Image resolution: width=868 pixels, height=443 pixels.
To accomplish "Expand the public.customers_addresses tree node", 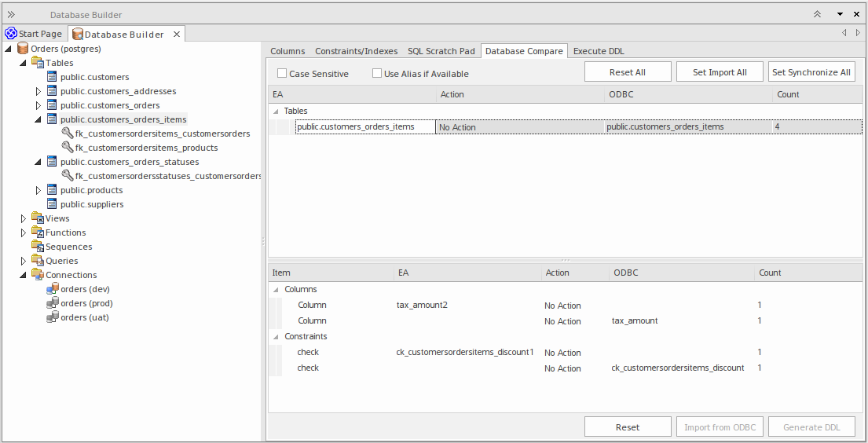I will tap(38, 91).
